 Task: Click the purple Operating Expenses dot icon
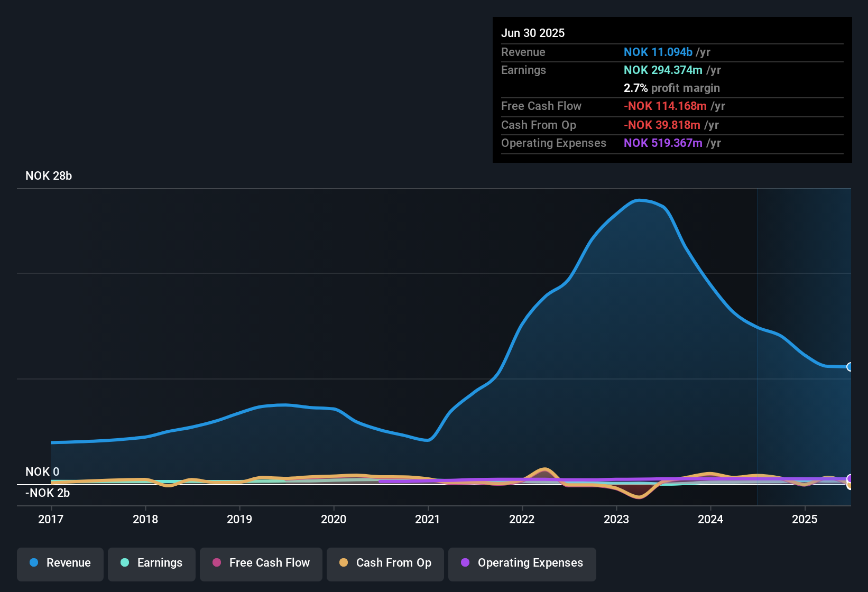[466, 563]
